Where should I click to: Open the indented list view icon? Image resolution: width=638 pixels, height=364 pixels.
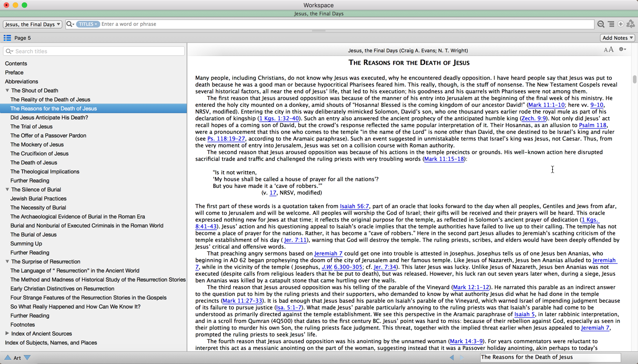(x=611, y=24)
